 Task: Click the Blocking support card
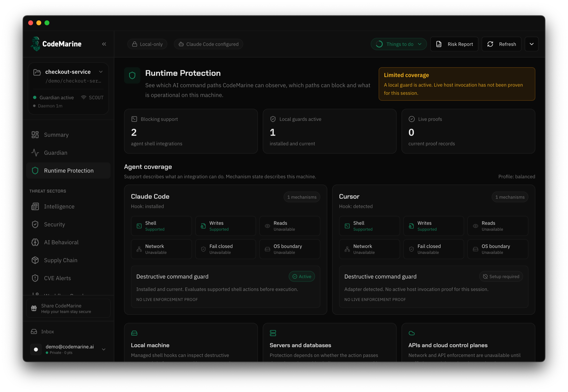pyautogui.click(x=191, y=131)
